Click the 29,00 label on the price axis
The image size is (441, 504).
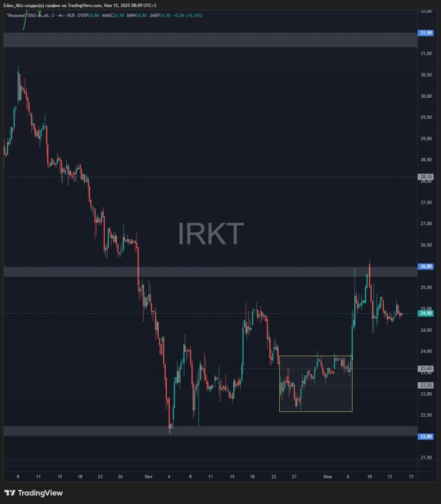[426, 139]
